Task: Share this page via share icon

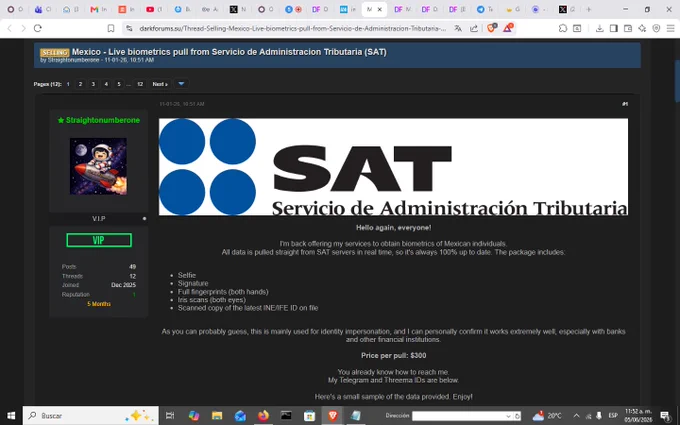Action: [474, 28]
